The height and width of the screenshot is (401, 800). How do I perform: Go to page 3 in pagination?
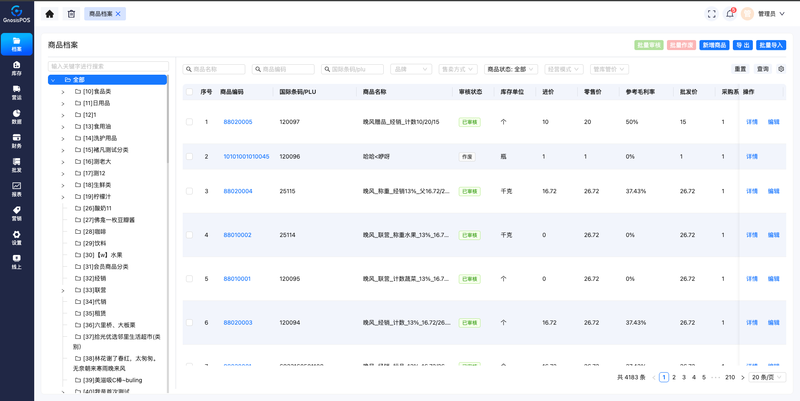tap(684, 378)
